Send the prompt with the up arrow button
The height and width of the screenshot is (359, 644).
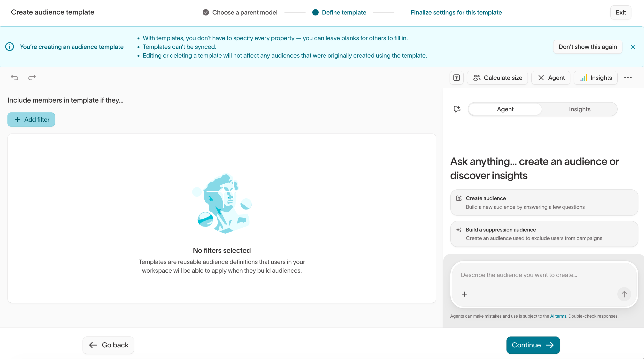pyautogui.click(x=624, y=294)
